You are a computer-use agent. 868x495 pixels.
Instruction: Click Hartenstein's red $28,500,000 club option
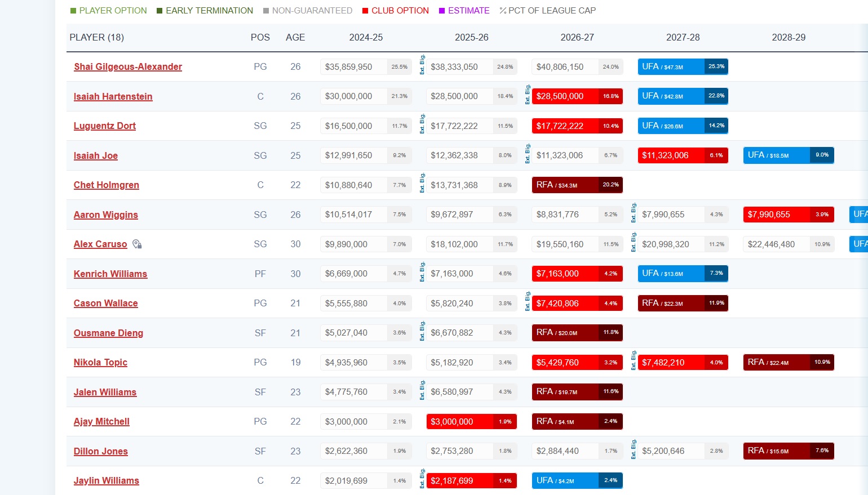click(577, 96)
